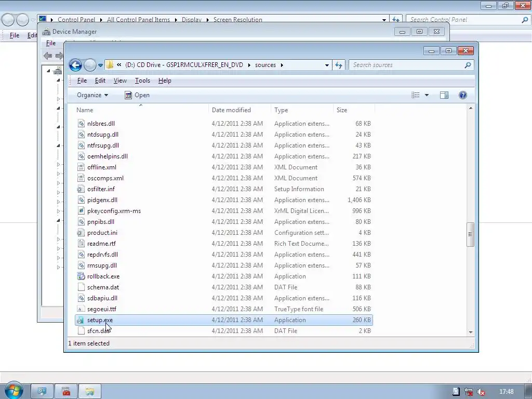Image resolution: width=532 pixels, height=399 pixels.
Task: Open the Edit menu in Explorer
Action: tap(100, 81)
